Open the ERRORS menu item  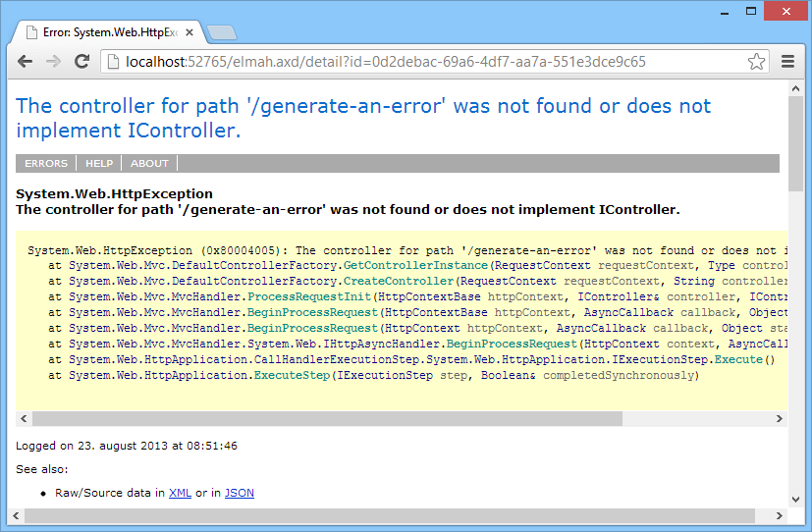pos(46,164)
